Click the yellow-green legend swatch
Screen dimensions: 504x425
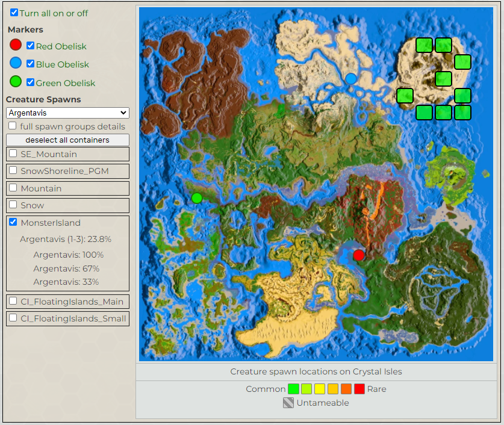pos(306,389)
